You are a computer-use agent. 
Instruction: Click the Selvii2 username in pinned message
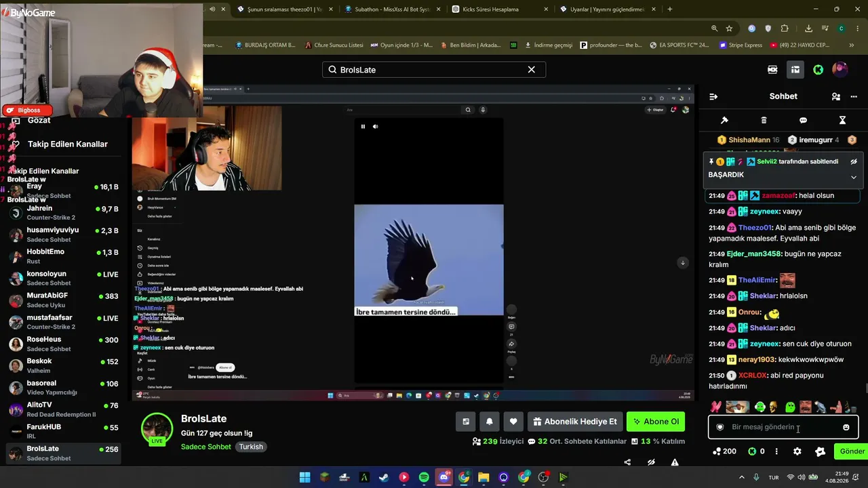(766, 162)
